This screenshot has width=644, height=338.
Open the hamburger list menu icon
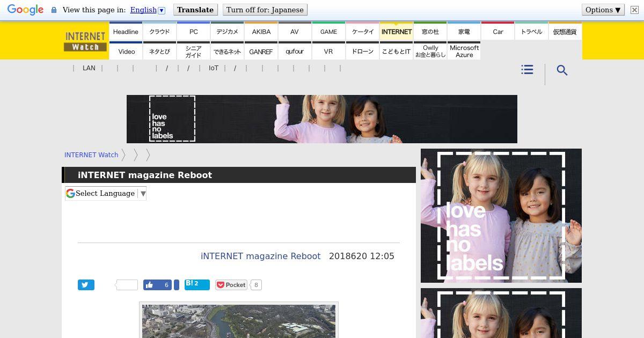click(527, 70)
